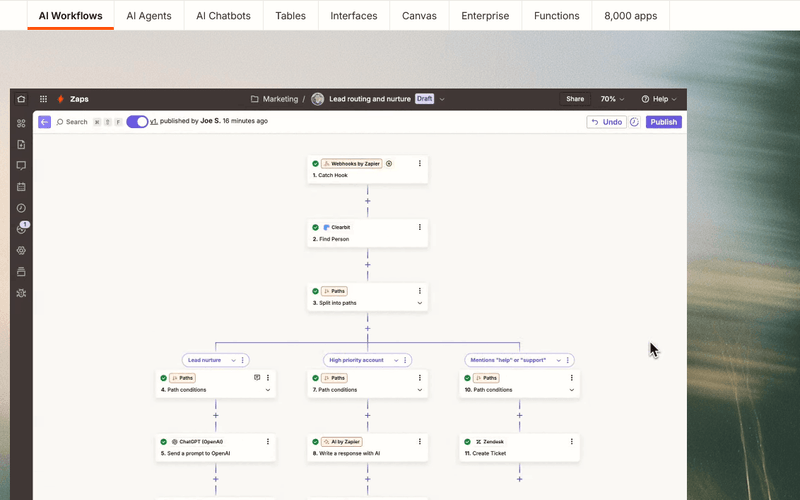Expand step 4 Path conditions chevron

268,390
